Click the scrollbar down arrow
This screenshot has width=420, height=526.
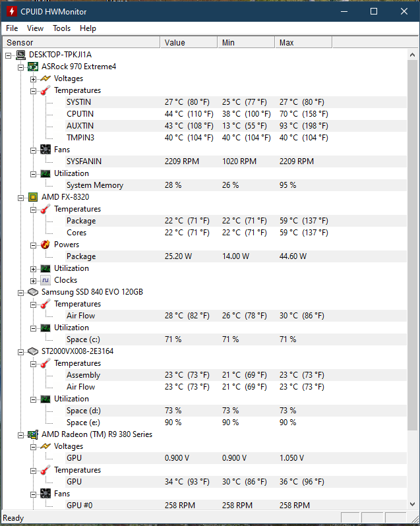(x=413, y=504)
